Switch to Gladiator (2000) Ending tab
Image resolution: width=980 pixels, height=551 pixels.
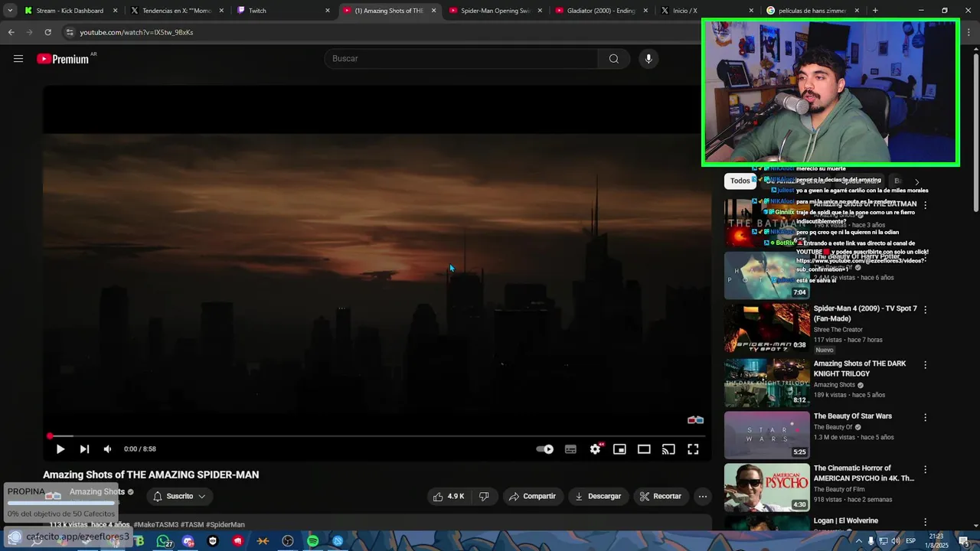(601, 11)
